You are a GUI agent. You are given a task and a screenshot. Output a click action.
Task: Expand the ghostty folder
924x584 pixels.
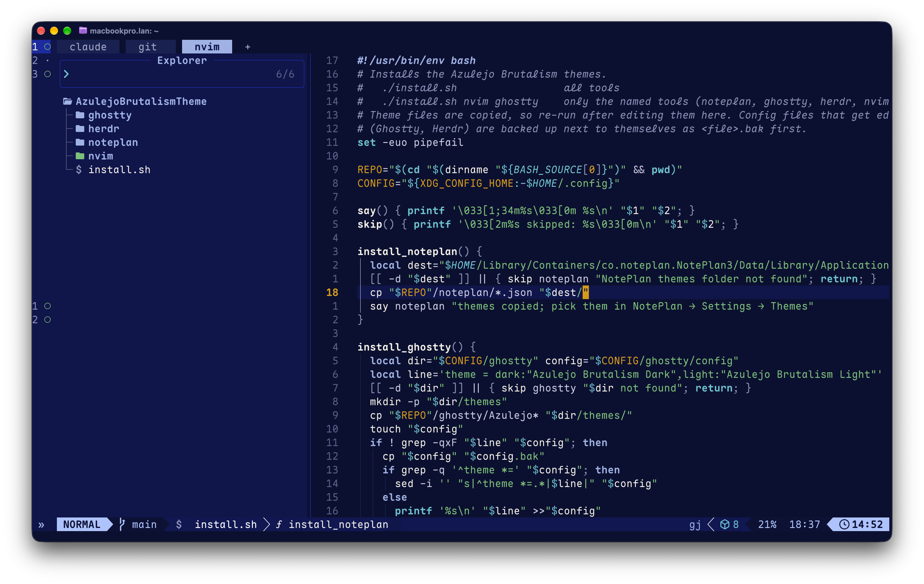pyautogui.click(x=104, y=115)
